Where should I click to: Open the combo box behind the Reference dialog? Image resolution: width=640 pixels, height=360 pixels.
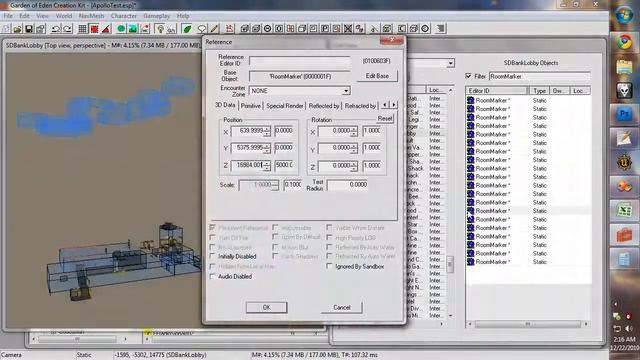pos(451,63)
